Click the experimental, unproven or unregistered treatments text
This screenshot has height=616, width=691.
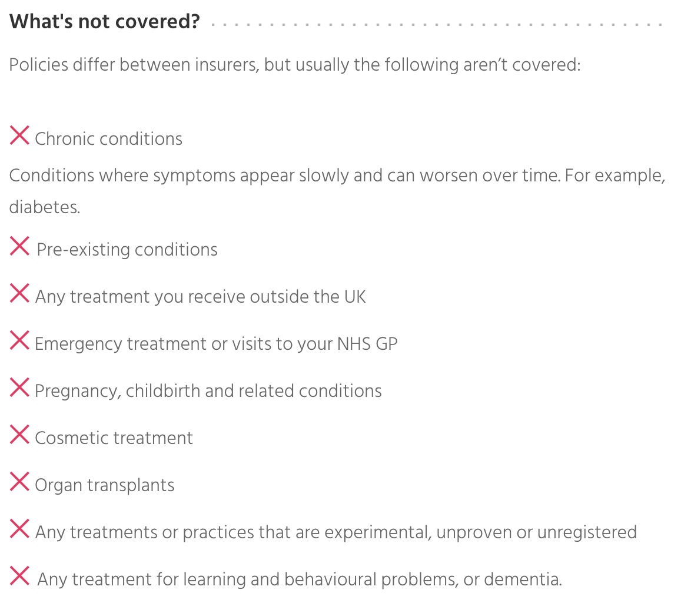click(335, 532)
